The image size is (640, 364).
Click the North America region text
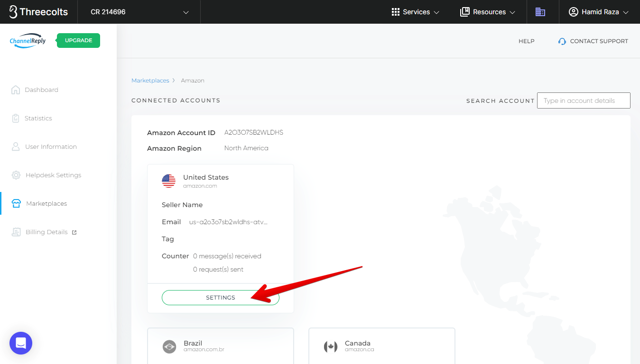pos(246,148)
